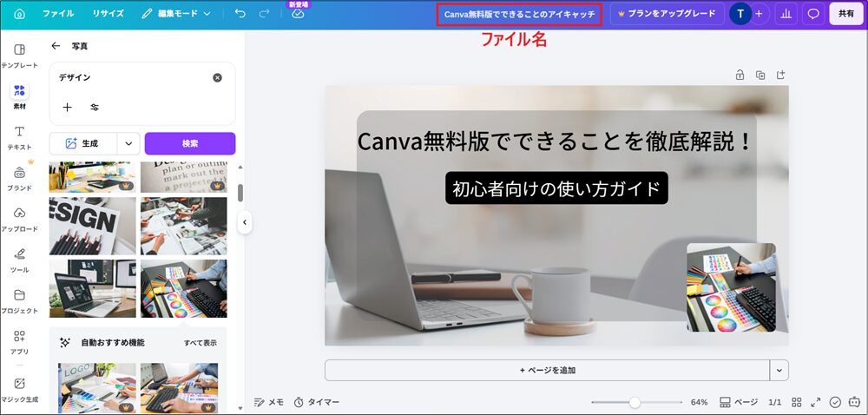Select the LOGO color swatches recommended photo

click(x=97, y=388)
